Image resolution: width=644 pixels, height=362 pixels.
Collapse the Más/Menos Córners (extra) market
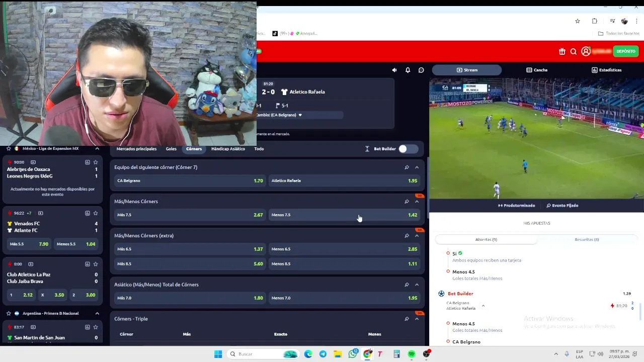(x=417, y=236)
